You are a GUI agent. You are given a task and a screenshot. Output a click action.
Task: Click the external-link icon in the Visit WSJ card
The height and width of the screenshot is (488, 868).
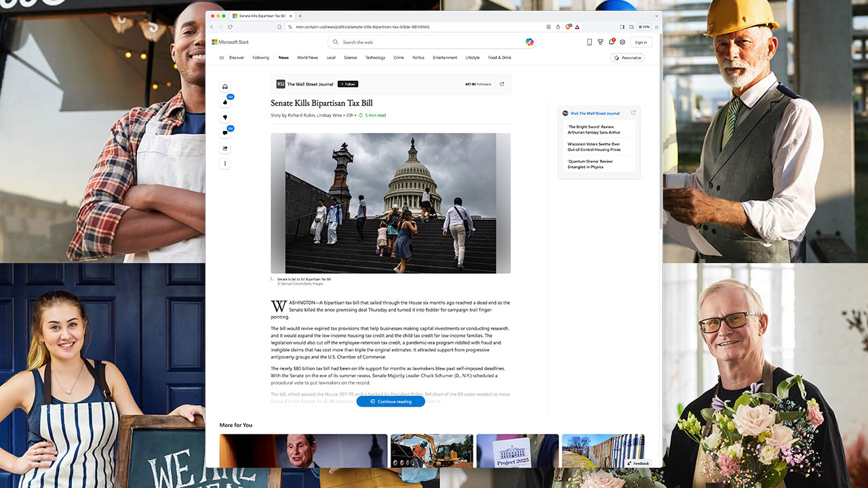(633, 113)
